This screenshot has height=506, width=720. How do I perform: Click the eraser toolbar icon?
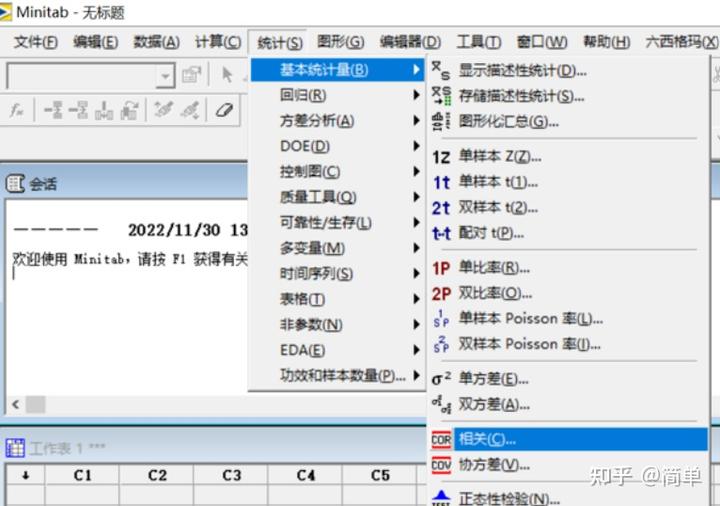224,110
